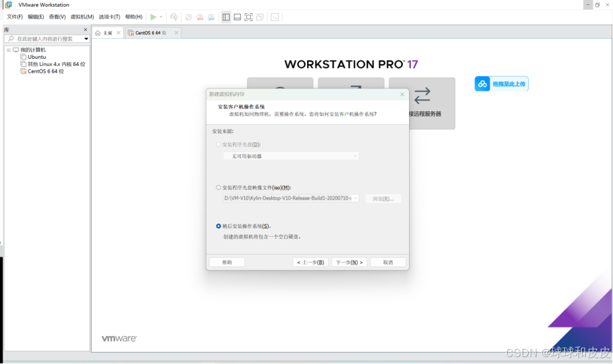Click the 创建的虚拟机将包含一个空白硬盘 description text
Viewport: 613px width, 364px height.
coord(262,237)
